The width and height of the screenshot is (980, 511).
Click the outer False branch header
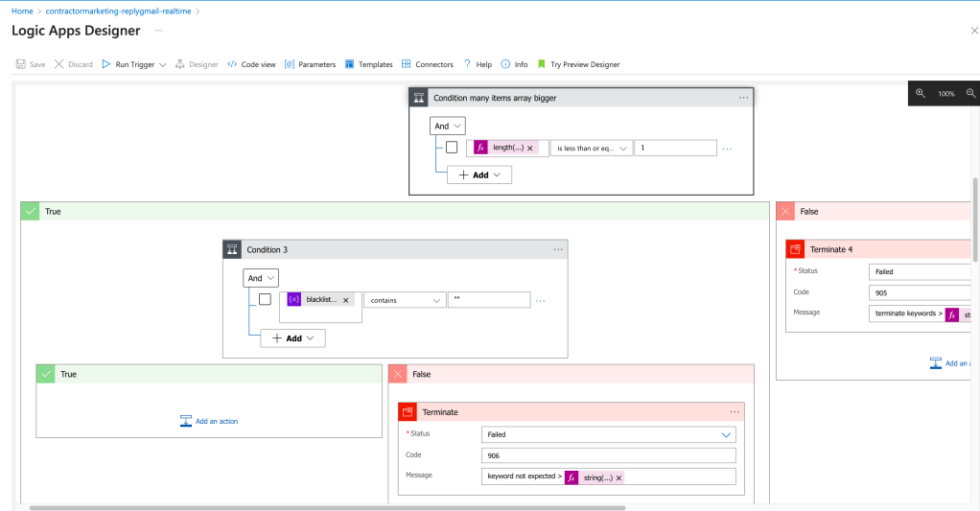tap(874, 211)
